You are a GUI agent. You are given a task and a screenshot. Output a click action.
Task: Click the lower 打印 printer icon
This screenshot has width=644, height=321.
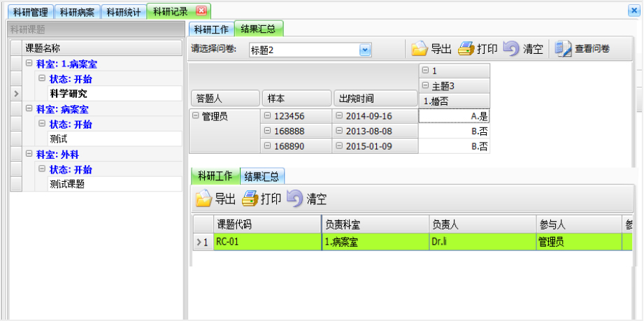[x=250, y=199]
